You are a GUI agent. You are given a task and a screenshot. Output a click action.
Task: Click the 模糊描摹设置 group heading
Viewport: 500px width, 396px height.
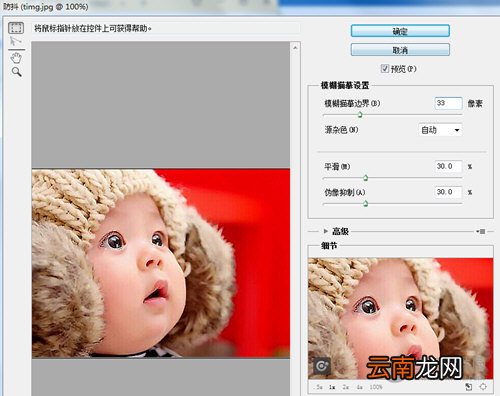click(x=345, y=85)
